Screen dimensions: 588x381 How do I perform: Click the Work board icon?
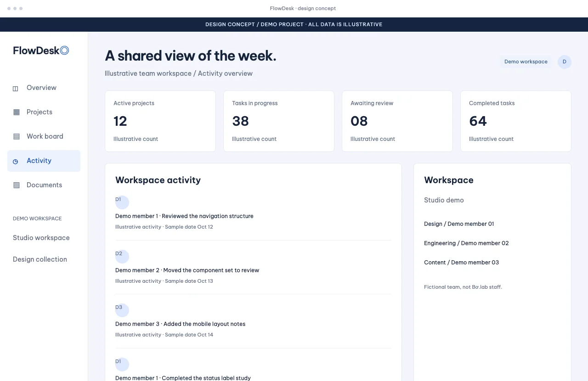[x=17, y=136]
